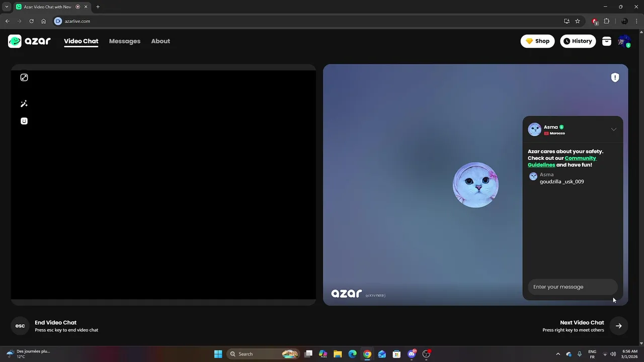
Task: Open the volume control in tray
Action: pos(613,354)
